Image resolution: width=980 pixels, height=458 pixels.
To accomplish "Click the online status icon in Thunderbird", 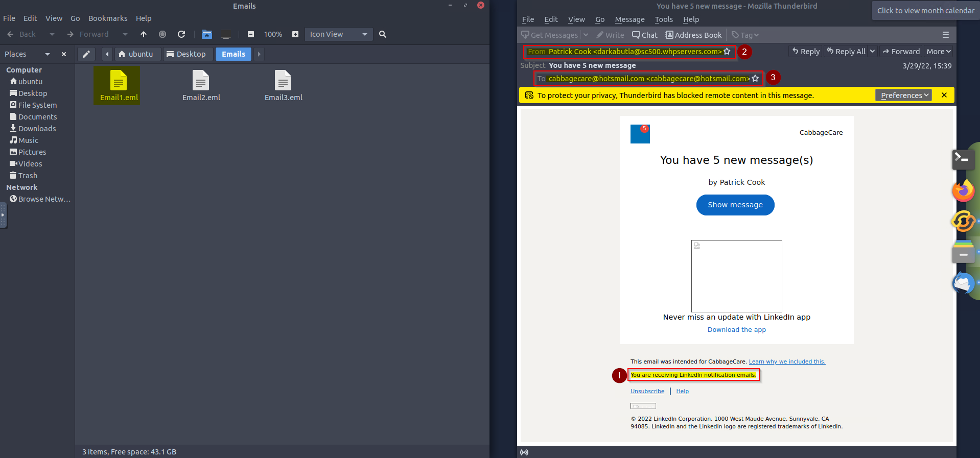I will (x=524, y=452).
